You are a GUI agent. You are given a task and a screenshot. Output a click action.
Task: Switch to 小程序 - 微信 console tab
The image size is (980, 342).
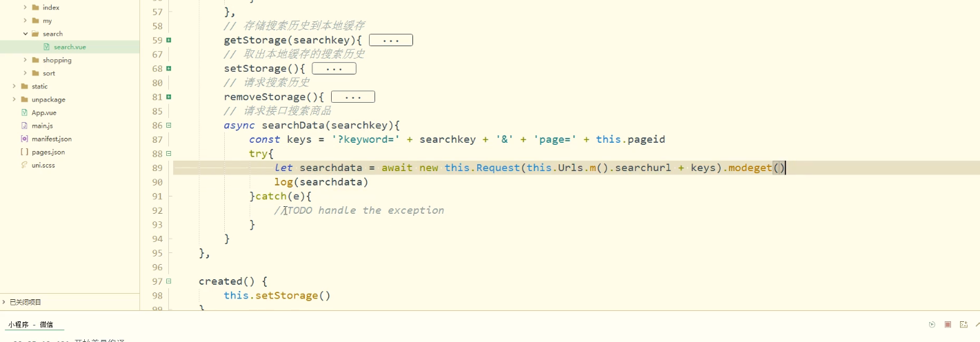(x=30, y=324)
